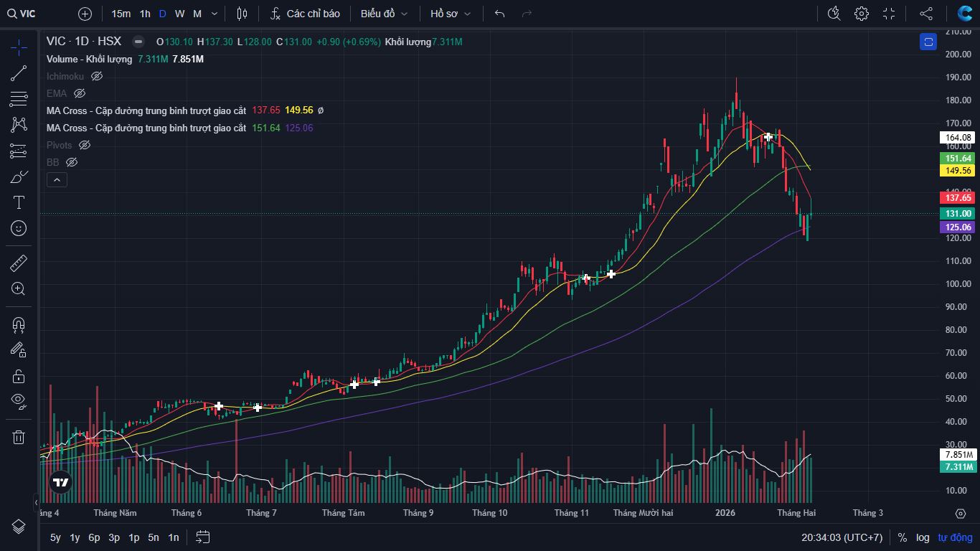Switch to the 15m timeframe
Screen dimensions: 980x551
(121, 14)
